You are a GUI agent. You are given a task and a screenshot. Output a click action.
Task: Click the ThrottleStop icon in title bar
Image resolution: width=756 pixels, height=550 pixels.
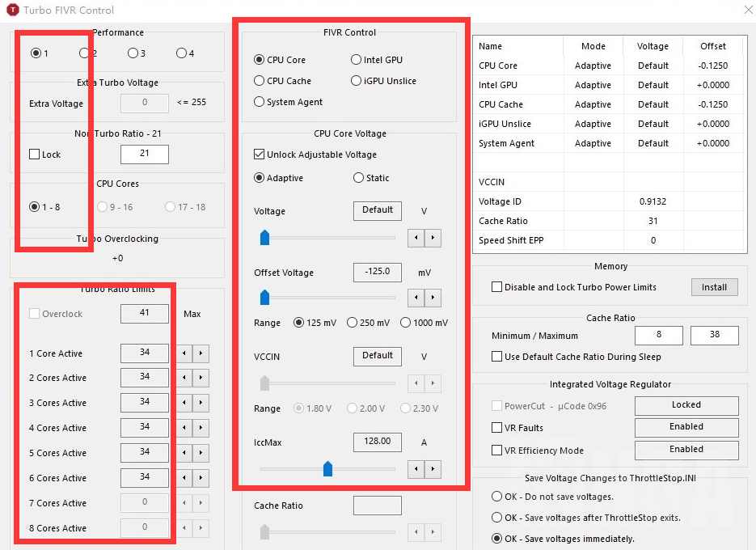[x=12, y=11]
